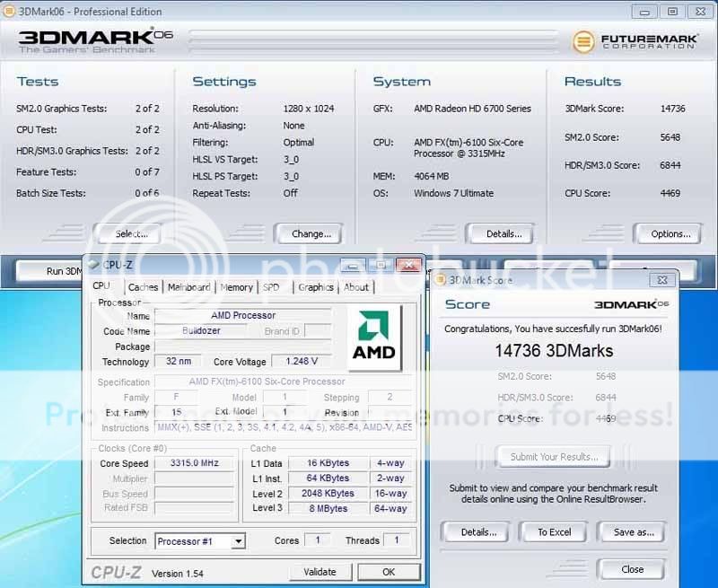Click Batch Size Tests 0 of 6 row
This screenshot has height=588, width=718.
88,193
